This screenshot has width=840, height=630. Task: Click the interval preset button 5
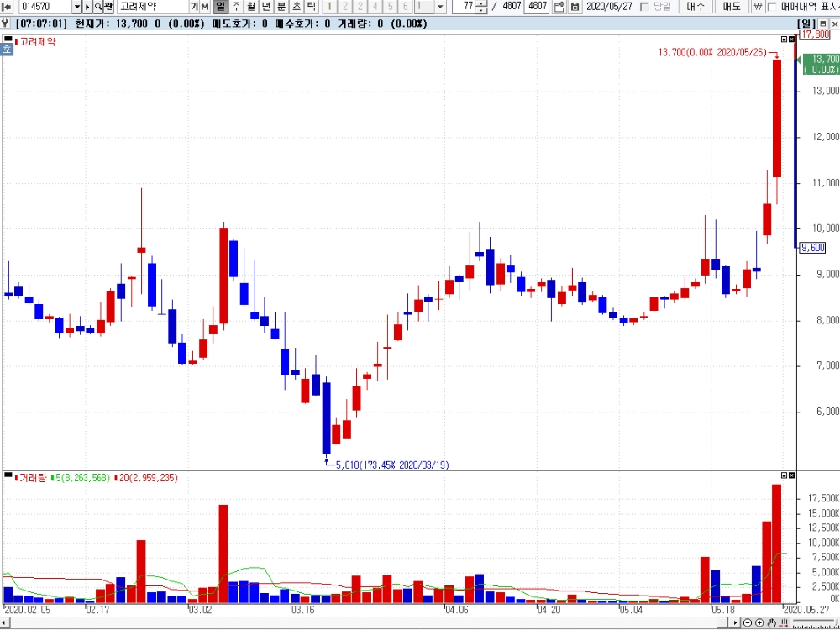(x=390, y=7)
